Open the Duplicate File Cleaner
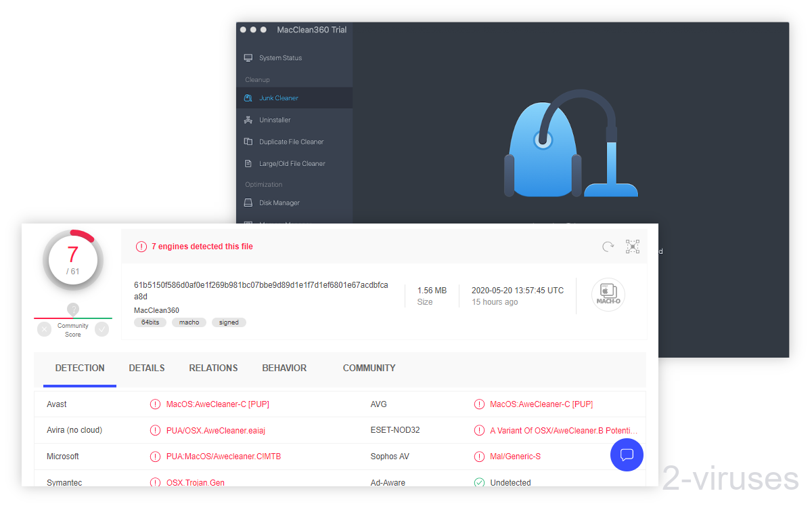Viewport: 812px width, 508px height. point(291,141)
